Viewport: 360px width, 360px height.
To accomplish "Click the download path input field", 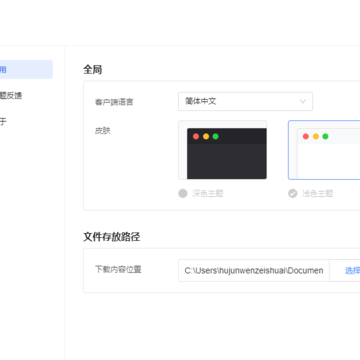I will pos(254,271).
